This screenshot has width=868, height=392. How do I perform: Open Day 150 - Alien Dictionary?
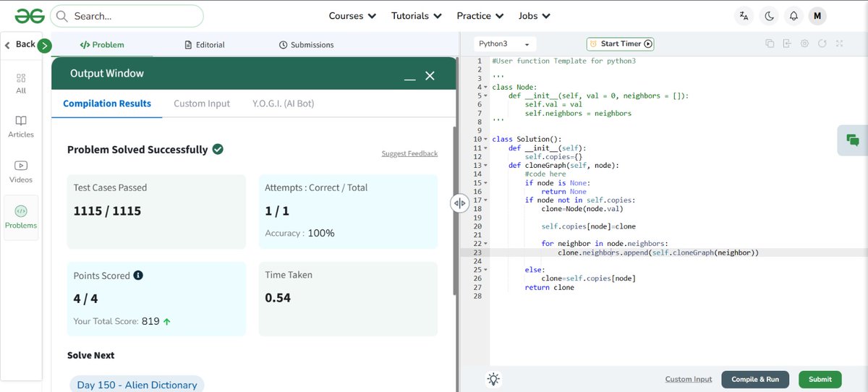click(x=137, y=385)
